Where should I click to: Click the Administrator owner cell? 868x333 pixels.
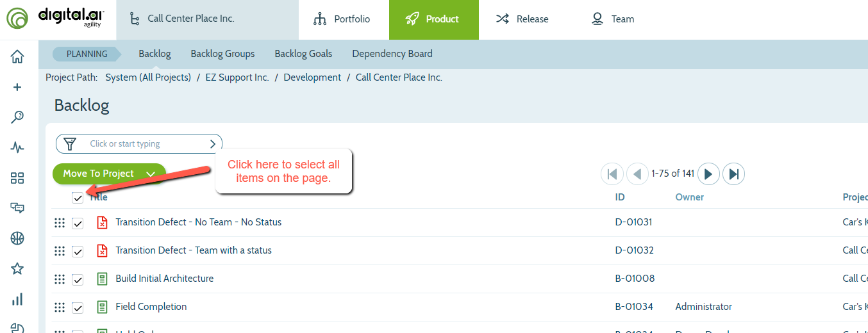[703, 307]
